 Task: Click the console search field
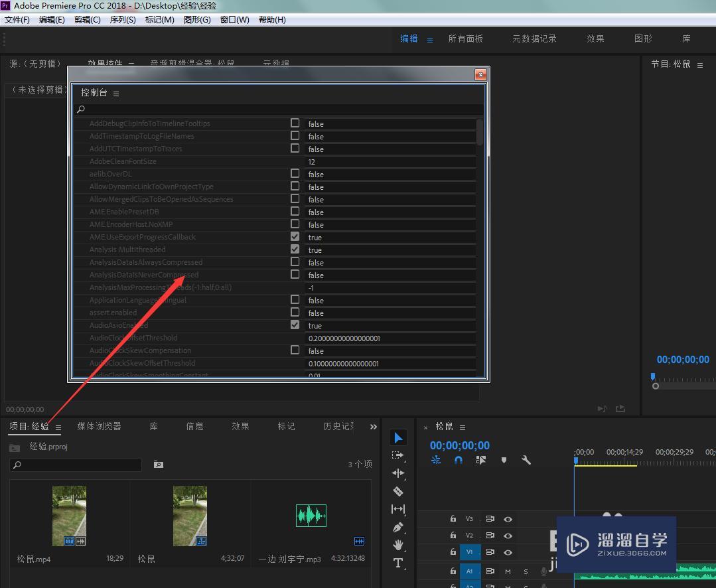(279, 109)
